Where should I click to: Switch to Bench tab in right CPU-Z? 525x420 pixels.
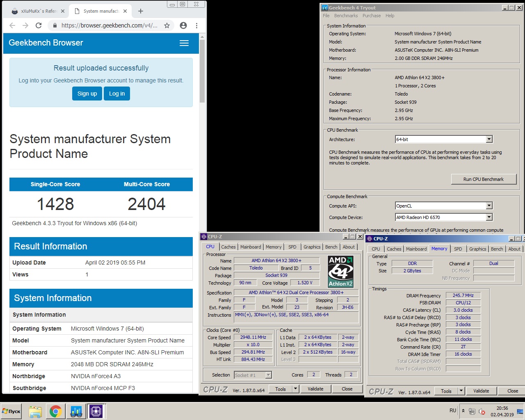[x=497, y=249]
